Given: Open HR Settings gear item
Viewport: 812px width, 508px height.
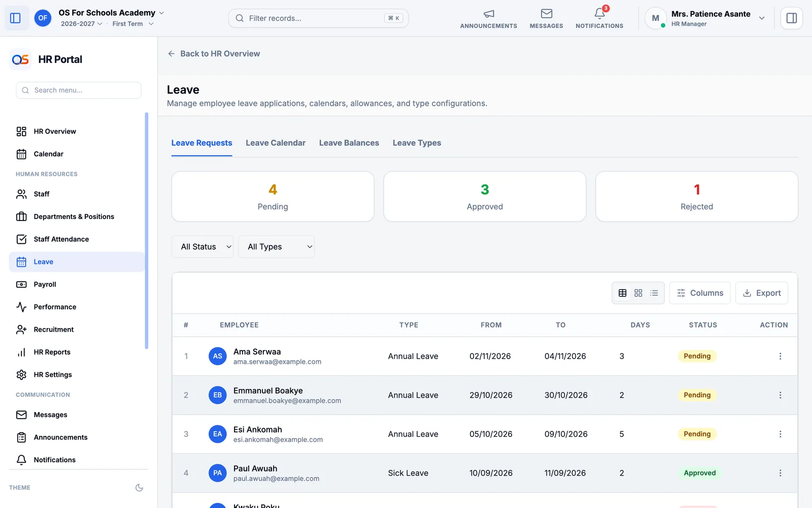Looking at the screenshot, I should click(77, 375).
